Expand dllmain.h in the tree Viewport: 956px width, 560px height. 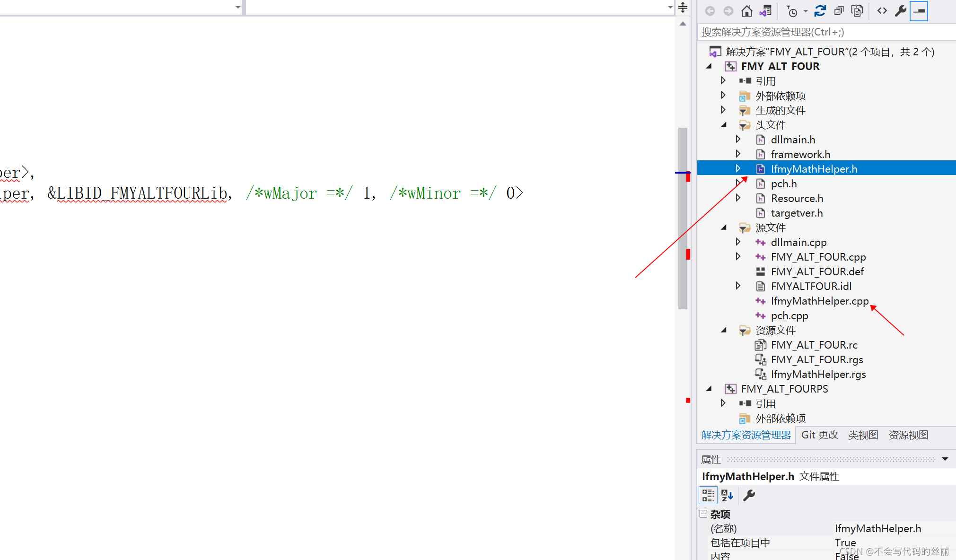738,140
